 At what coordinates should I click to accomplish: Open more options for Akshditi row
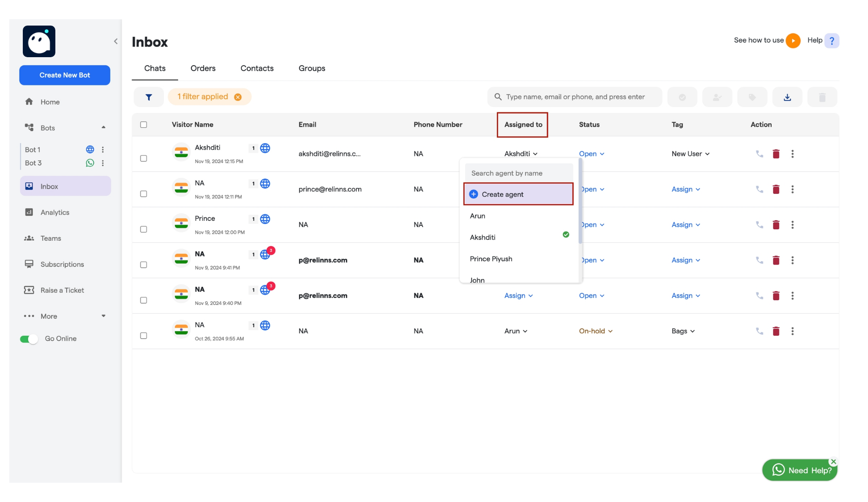793,154
